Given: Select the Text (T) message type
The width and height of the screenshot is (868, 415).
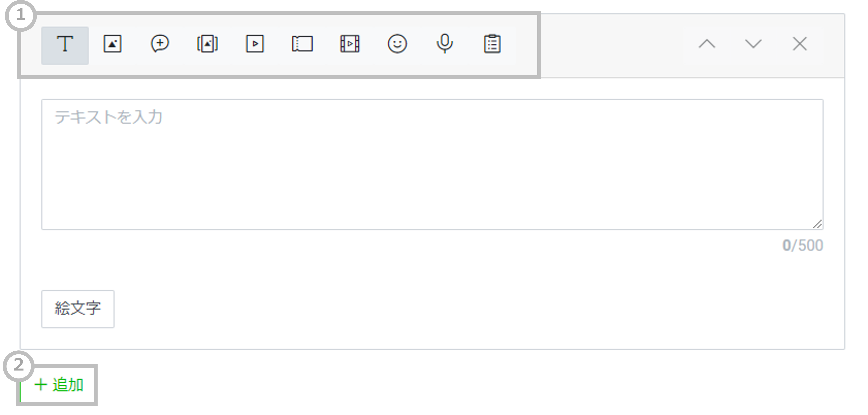Looking at the screenshot, I should tap(65, 45).
